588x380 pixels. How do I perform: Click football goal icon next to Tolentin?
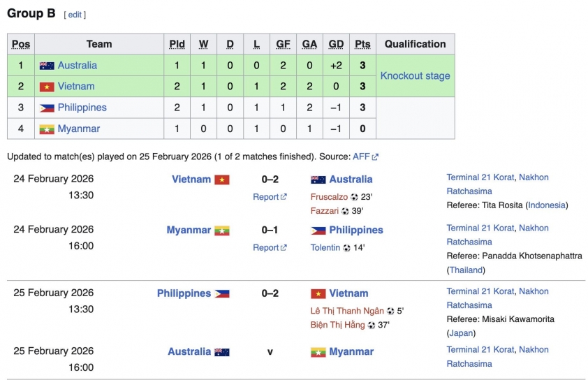[346, 247]
